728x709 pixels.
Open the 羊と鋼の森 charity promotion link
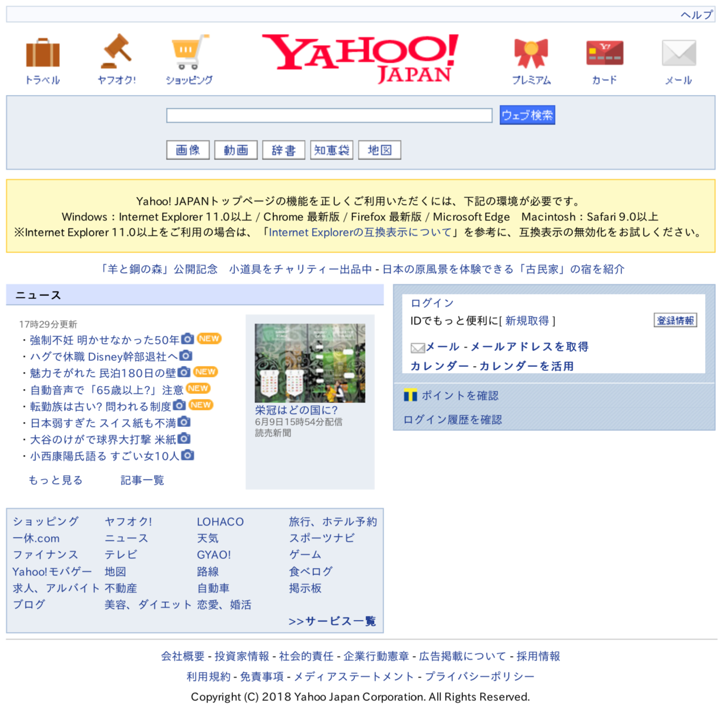(x=235, y=269)
